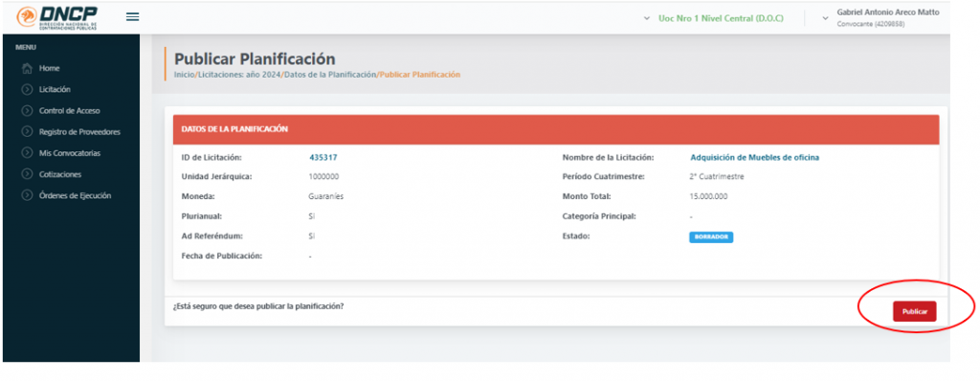Click the arrow icon beside Cotizaciones

click(27, 174)
